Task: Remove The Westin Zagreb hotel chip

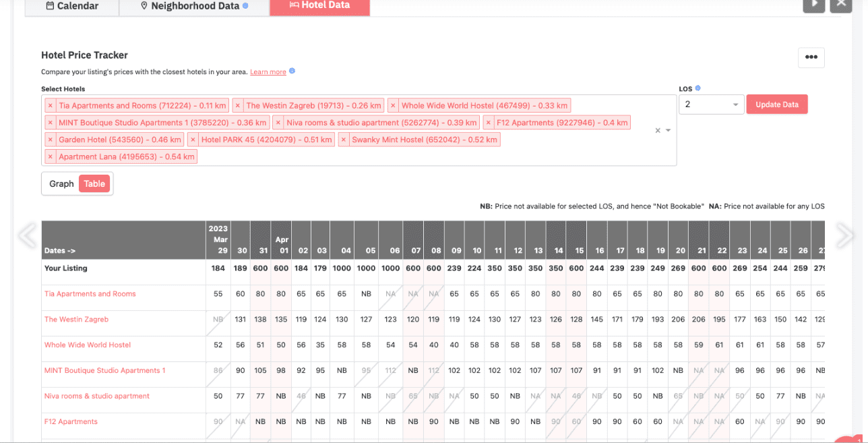Action: click(x=238, y=105)
